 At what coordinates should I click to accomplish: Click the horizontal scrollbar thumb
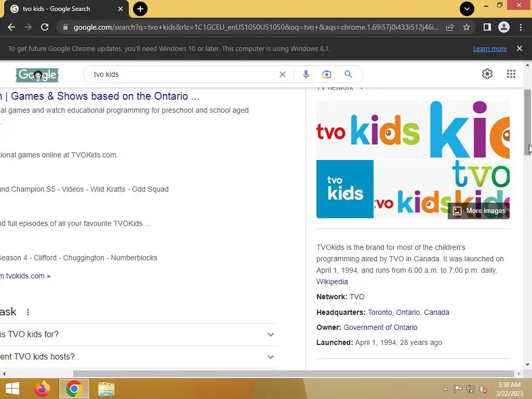pos(294,374)
